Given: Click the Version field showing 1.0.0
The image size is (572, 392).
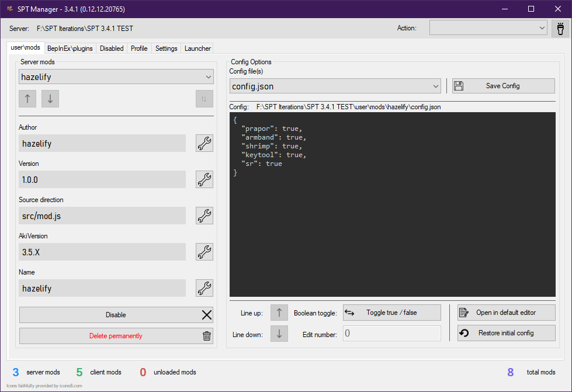Looking at the screenshot, I should pyautogui.click(x=102, y=179).
